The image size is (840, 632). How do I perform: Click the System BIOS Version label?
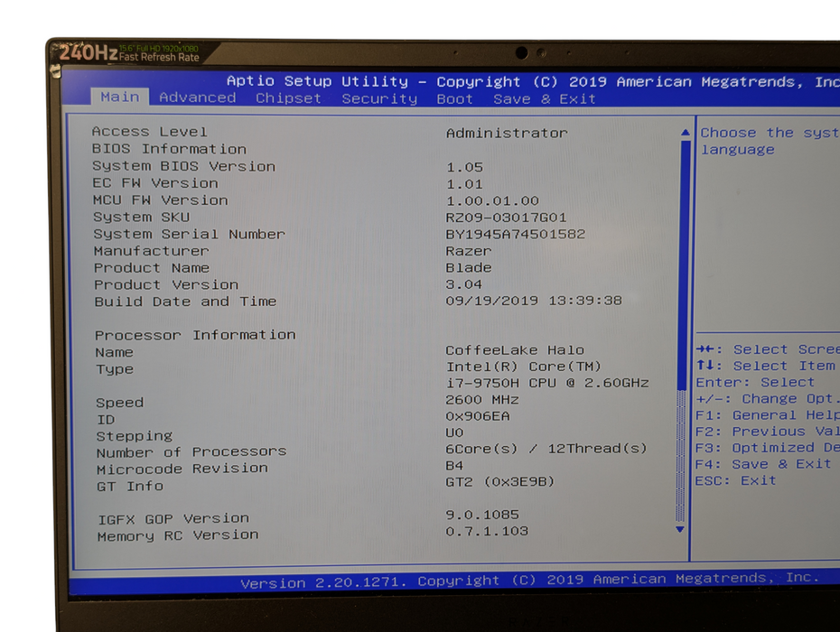(183, 166)
